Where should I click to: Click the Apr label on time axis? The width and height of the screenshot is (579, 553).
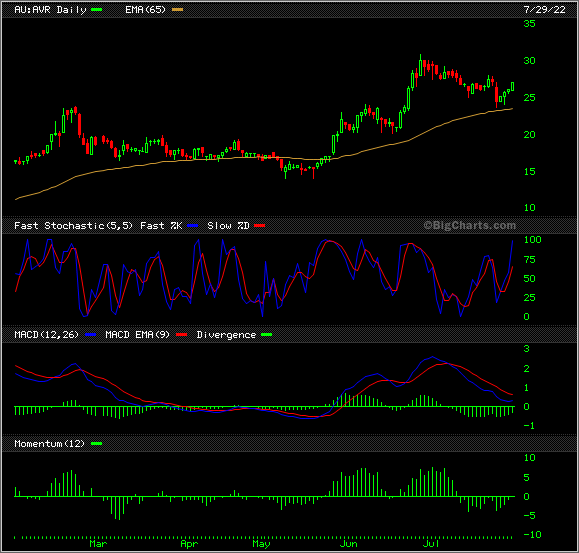189,543
